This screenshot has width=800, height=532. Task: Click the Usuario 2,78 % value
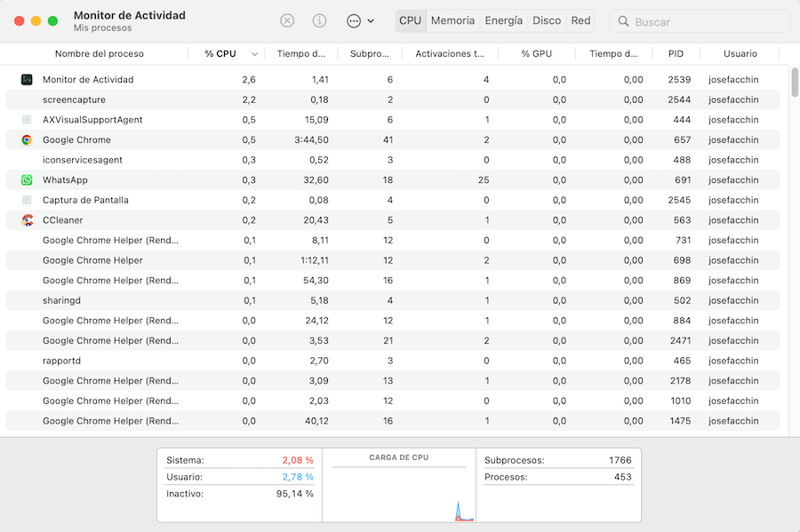click(298, 477)
